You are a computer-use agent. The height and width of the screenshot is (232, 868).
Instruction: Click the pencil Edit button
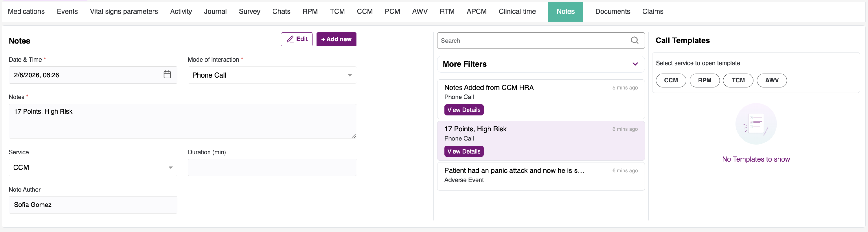[x=297, y=39]
